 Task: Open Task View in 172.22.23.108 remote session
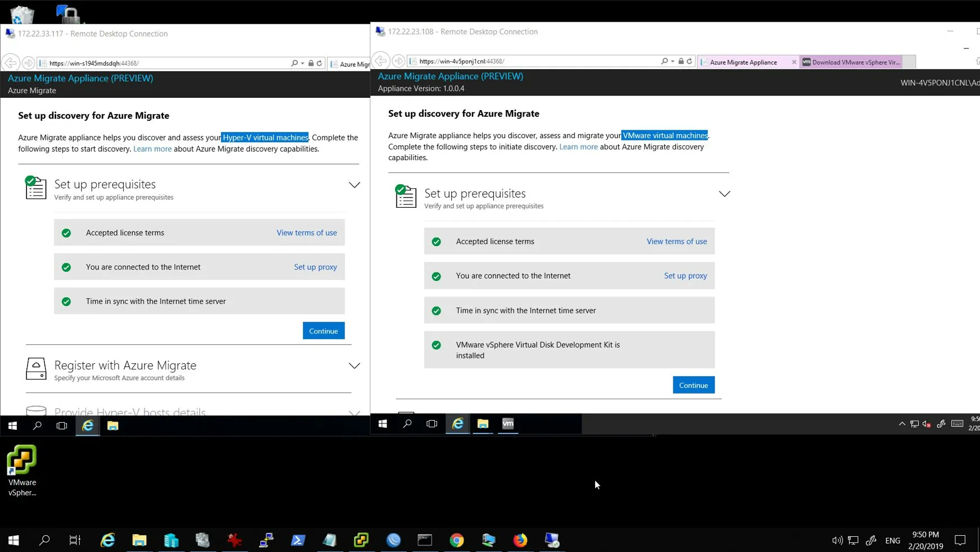[432, 423]
